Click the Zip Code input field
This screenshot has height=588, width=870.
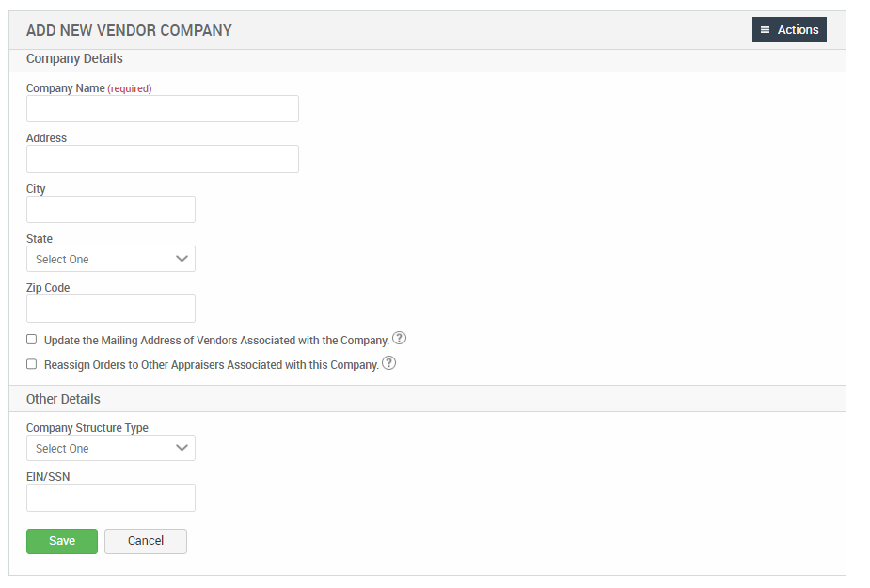[110, 309]
